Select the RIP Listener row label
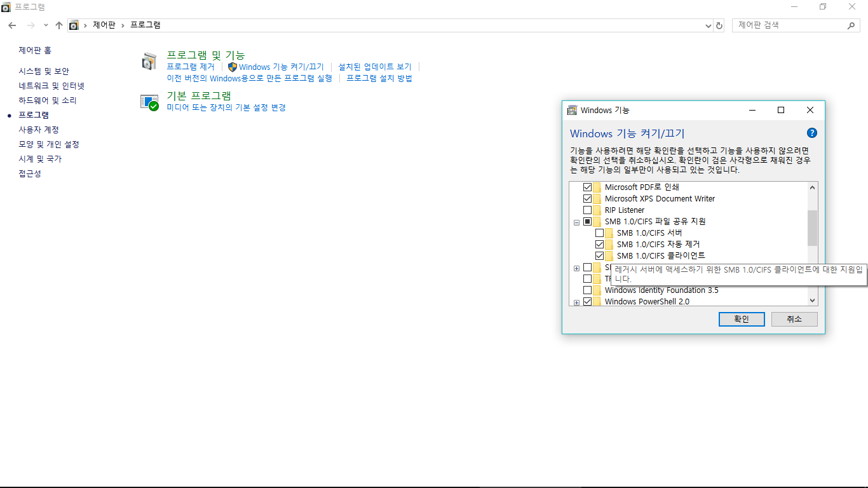Screen dimensions: 868x488 (x=625, y=210)
